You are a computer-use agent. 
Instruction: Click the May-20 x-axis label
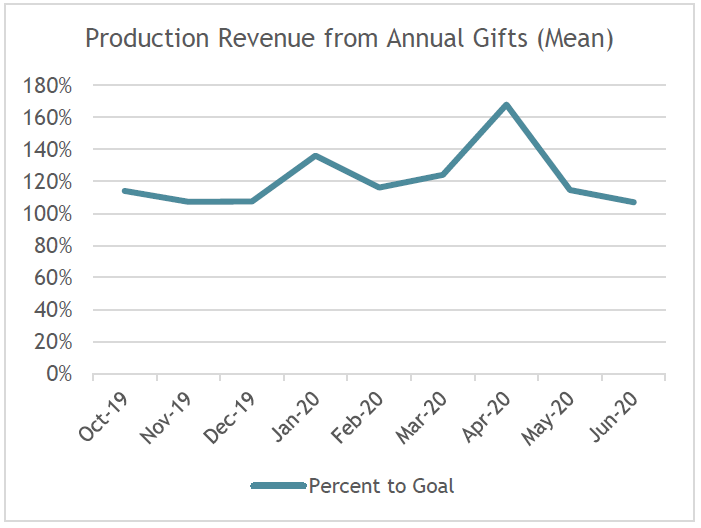click(548, 418)
